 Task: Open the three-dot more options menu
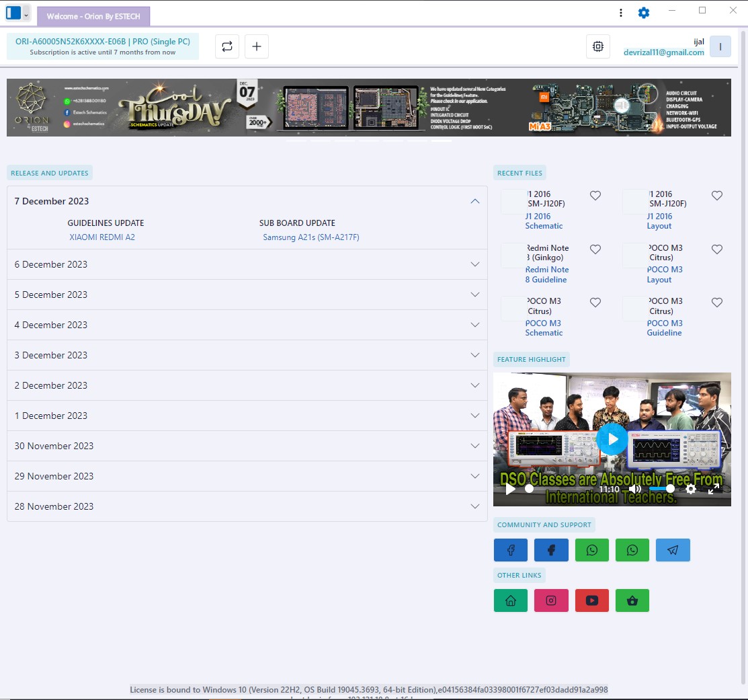point(620,13)
